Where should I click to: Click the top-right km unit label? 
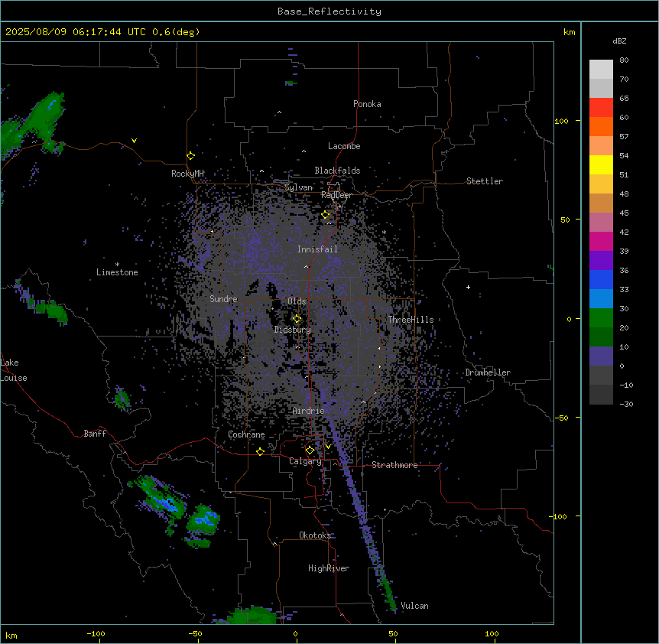tap(570, 32)
